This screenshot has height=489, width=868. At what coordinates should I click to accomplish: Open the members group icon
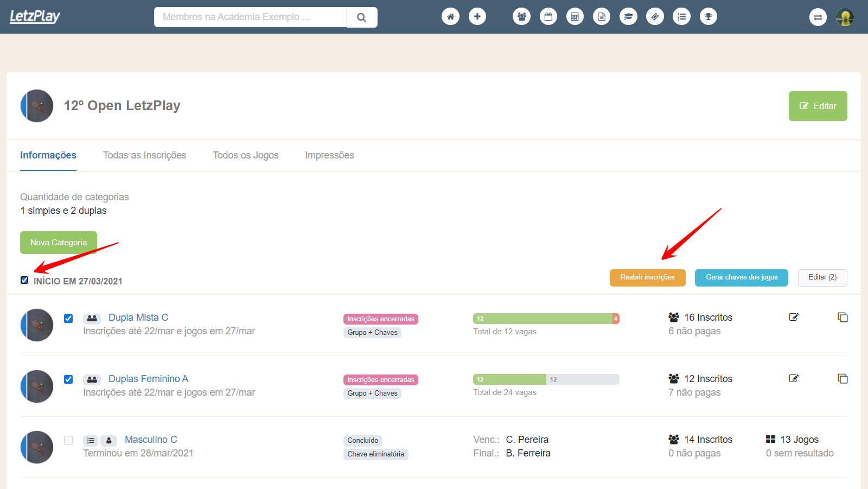click(x=521, y=17)
